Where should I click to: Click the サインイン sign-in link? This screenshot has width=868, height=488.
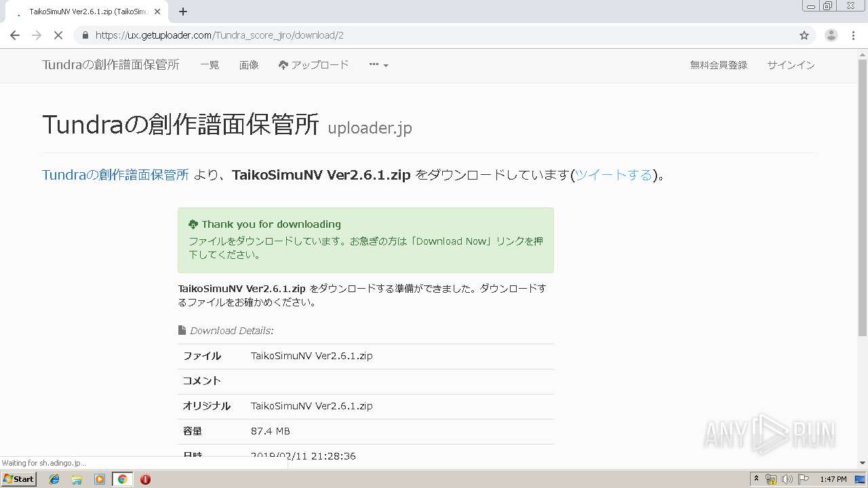tap(791, 65)
